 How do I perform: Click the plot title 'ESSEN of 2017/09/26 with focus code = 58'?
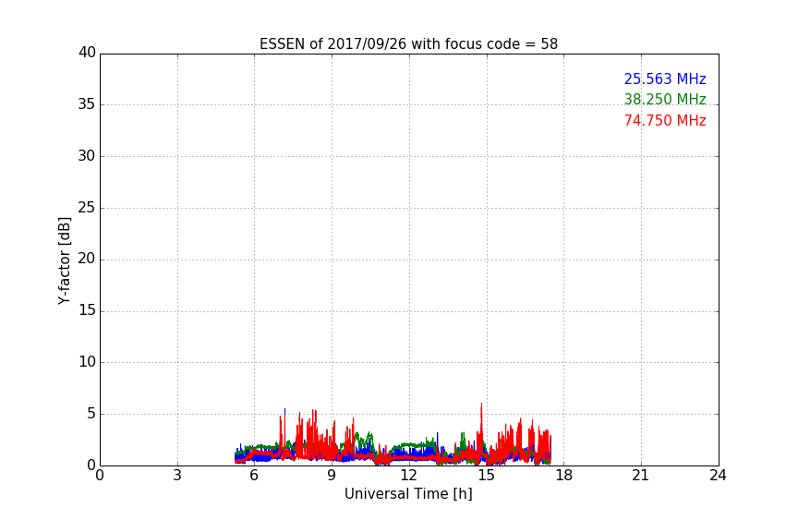[x=408, y=44]
